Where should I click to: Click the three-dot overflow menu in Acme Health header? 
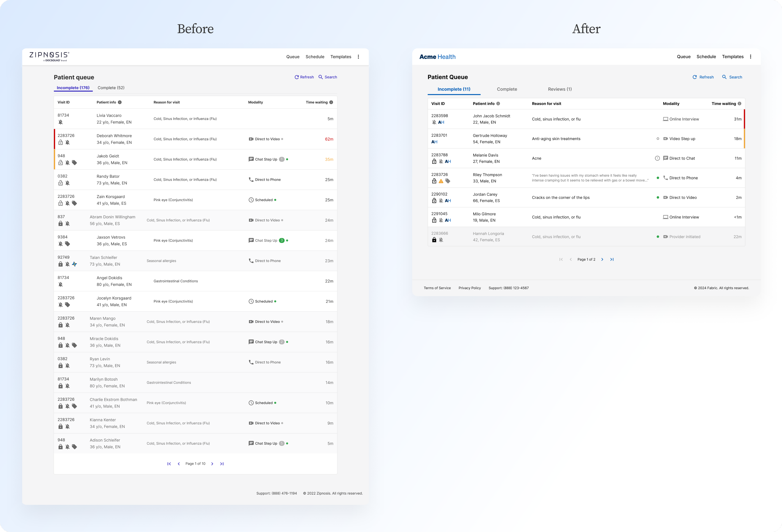pos(750,57)
